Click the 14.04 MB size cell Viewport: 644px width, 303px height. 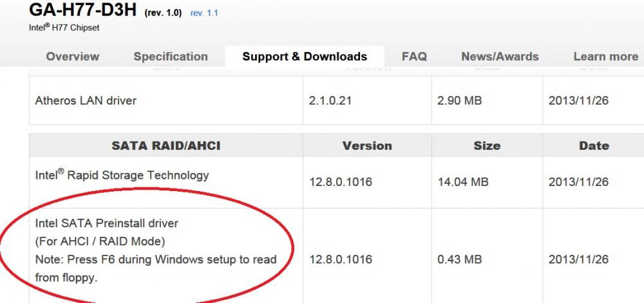tap(463, 181)
